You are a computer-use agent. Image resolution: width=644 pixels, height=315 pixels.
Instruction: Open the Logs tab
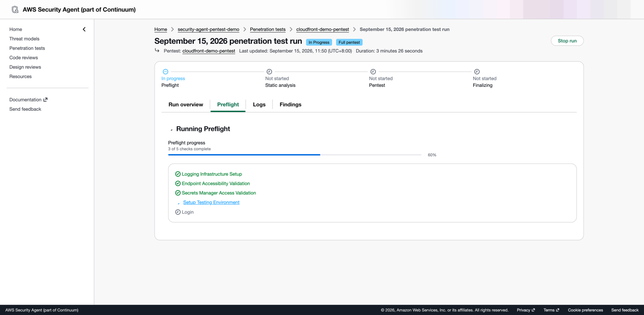click(x=259, y=105)
